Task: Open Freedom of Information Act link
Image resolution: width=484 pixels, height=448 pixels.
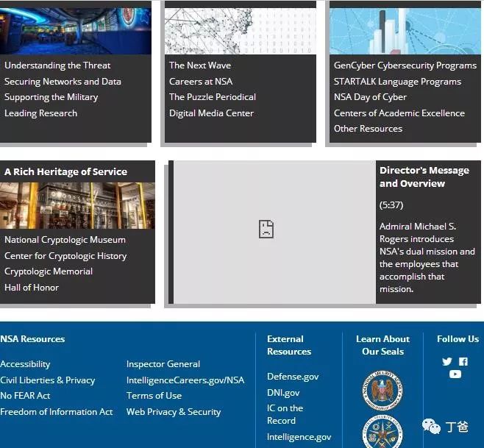Action: tap(57, 412)
